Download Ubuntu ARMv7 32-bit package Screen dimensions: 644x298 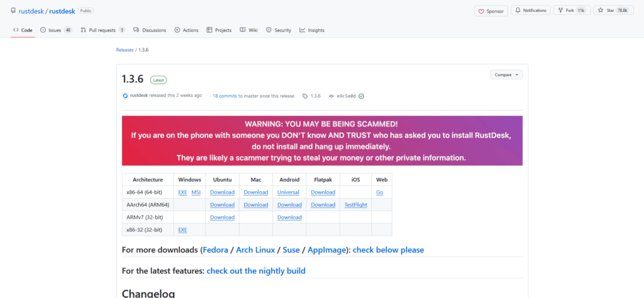pos(222,217)
